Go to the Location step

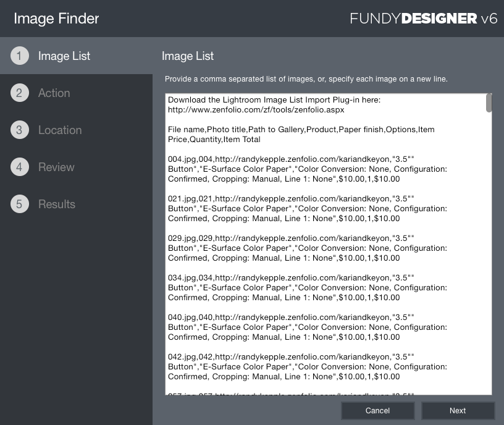click(60, 130)
